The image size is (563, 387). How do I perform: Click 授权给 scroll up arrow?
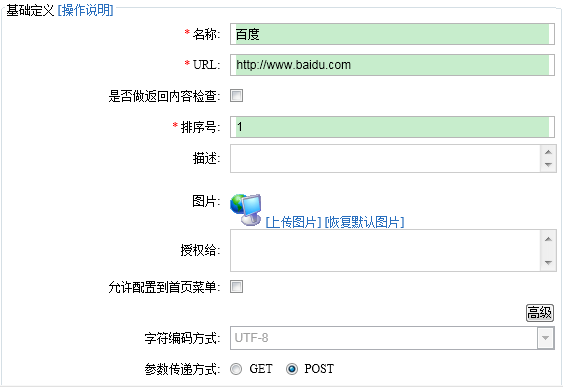click(x=548, y=239)
